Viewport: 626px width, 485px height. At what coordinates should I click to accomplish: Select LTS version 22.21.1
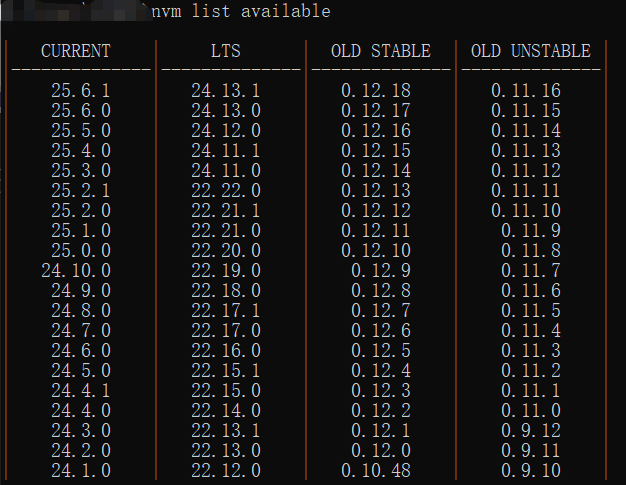pos(226,210)
